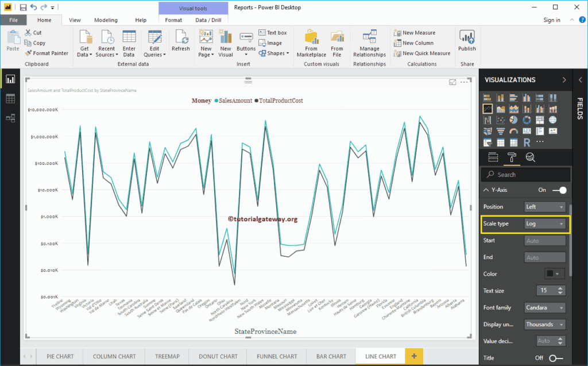This screenshot has width=588, height=366.
Task: Collapse the Y-Axis section chevron
Action: pyautogui.click(x=486, y=190)
